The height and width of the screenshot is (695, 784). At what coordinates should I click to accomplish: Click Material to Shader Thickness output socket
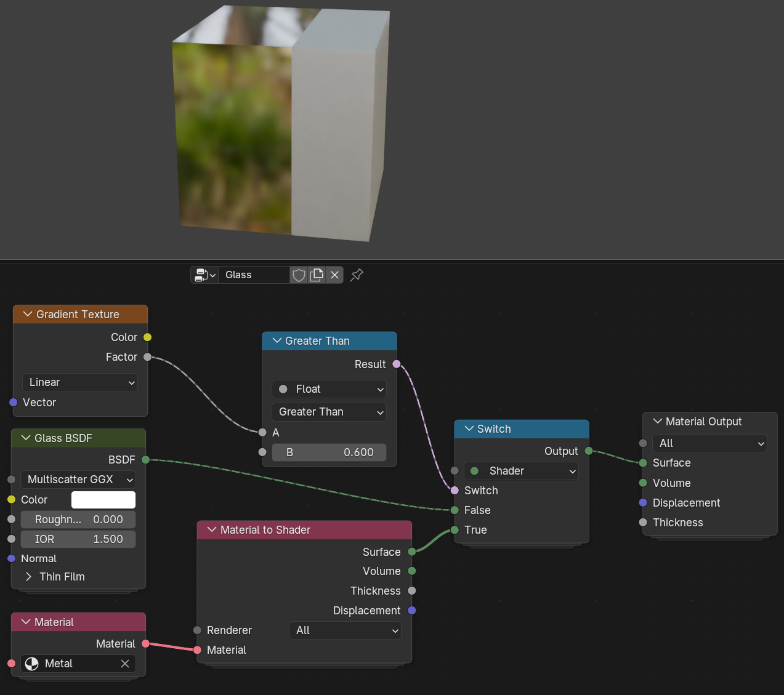412,590
